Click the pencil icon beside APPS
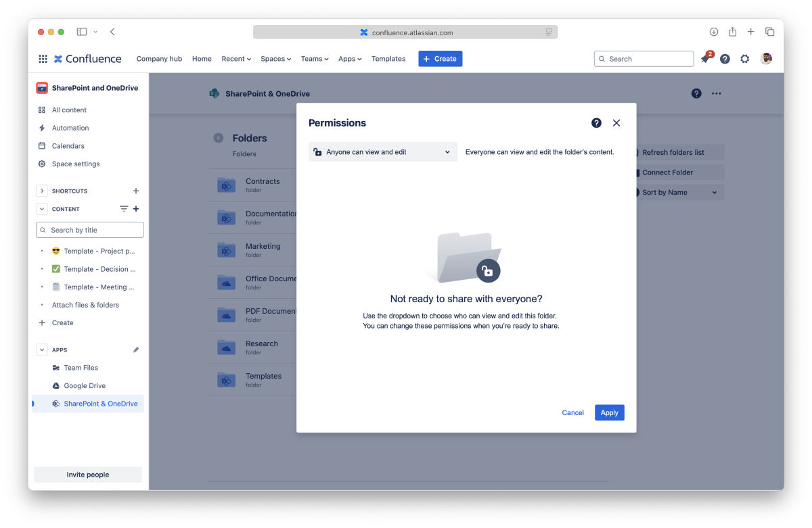The width and height of the screenshot is (812, 528). point(136,350)
